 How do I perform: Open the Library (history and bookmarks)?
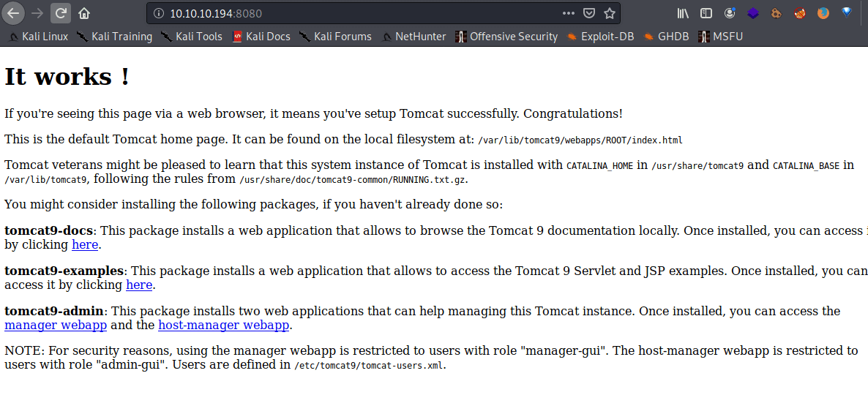(x=683, y=12)
